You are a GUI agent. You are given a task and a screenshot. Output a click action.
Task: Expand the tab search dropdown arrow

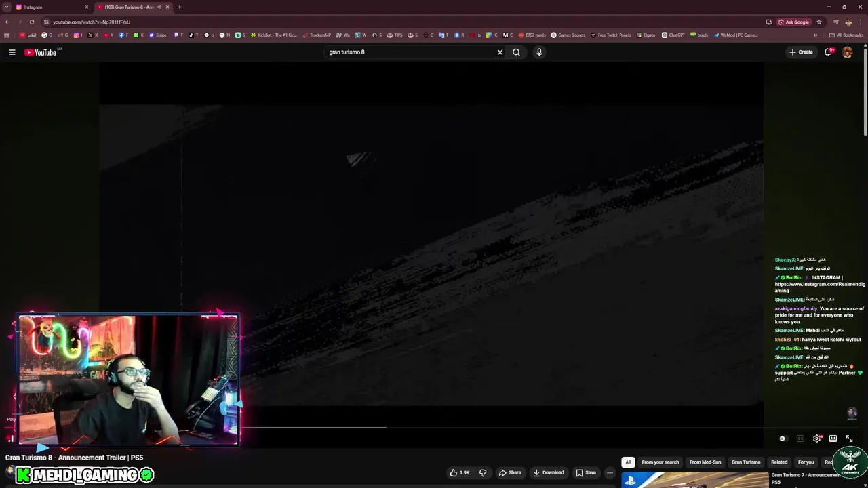(x=7, y=7)
